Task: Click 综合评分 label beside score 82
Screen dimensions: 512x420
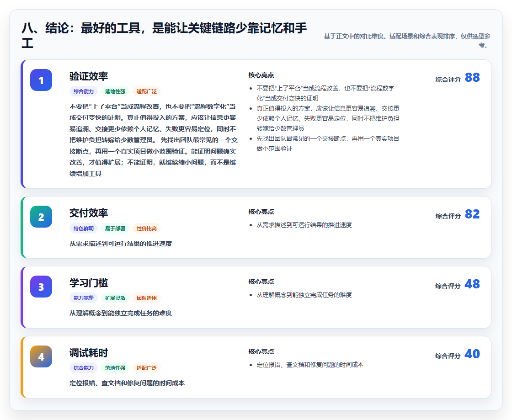Action: point(448,216)
